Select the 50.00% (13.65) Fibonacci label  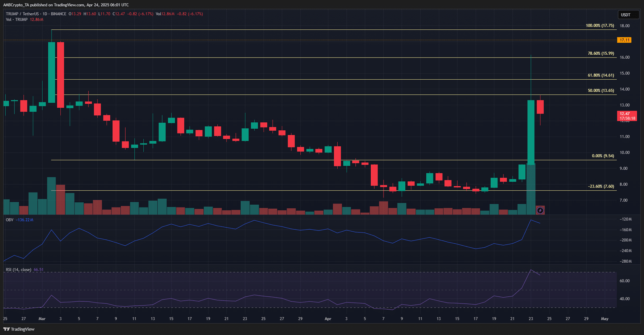click(601, 90)
